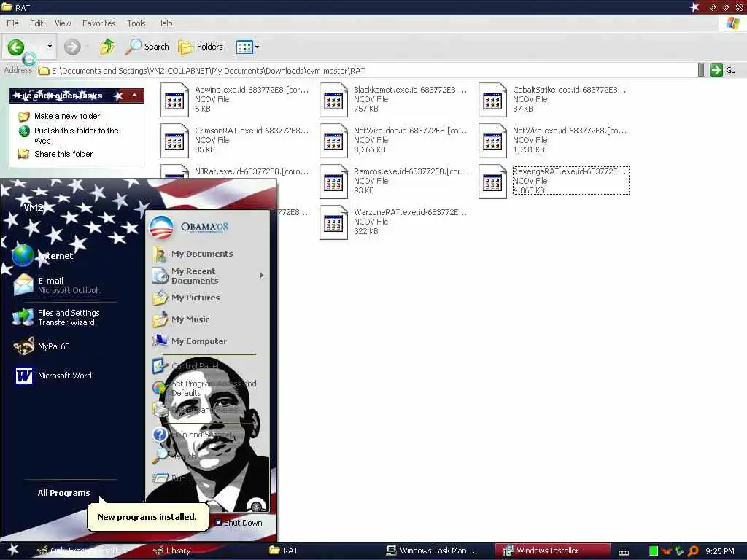The height and width of the screenshot is (560, 747).
Task: Expand All Programs
Action: pos(64,493)
